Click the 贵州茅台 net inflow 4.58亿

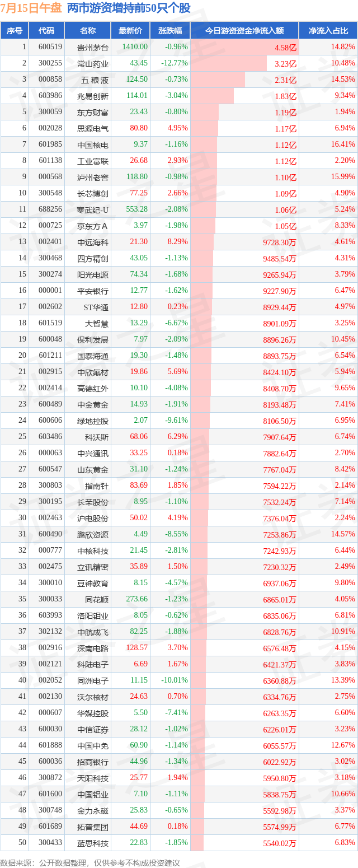[285, 48]
